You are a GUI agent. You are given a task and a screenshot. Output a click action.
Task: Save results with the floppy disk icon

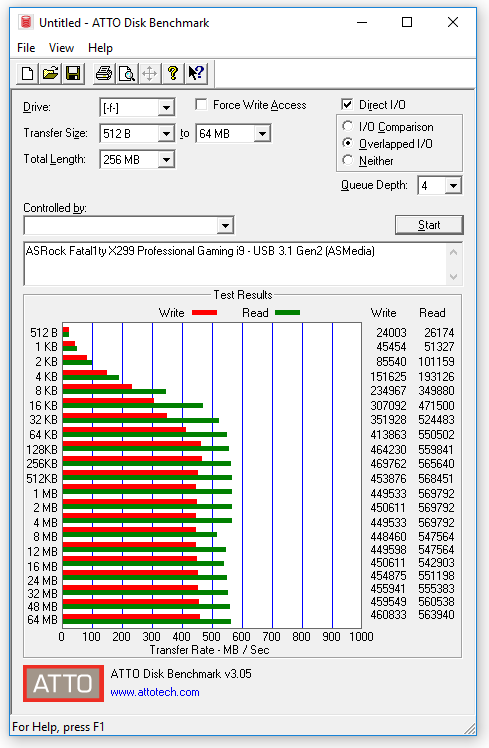[x=73, y=73]
